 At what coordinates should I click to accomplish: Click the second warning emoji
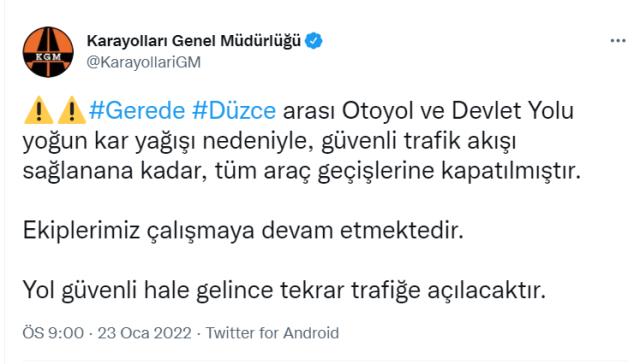click(71, 110)
